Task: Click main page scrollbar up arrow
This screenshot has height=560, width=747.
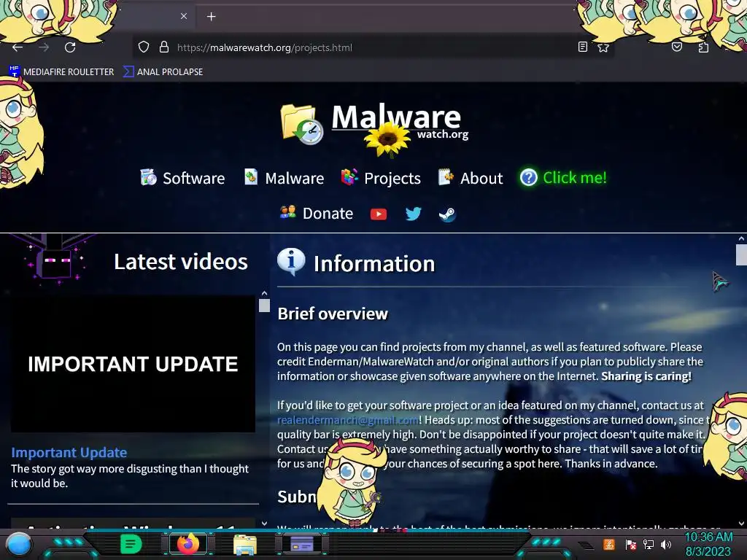Action: coord(741,238)
